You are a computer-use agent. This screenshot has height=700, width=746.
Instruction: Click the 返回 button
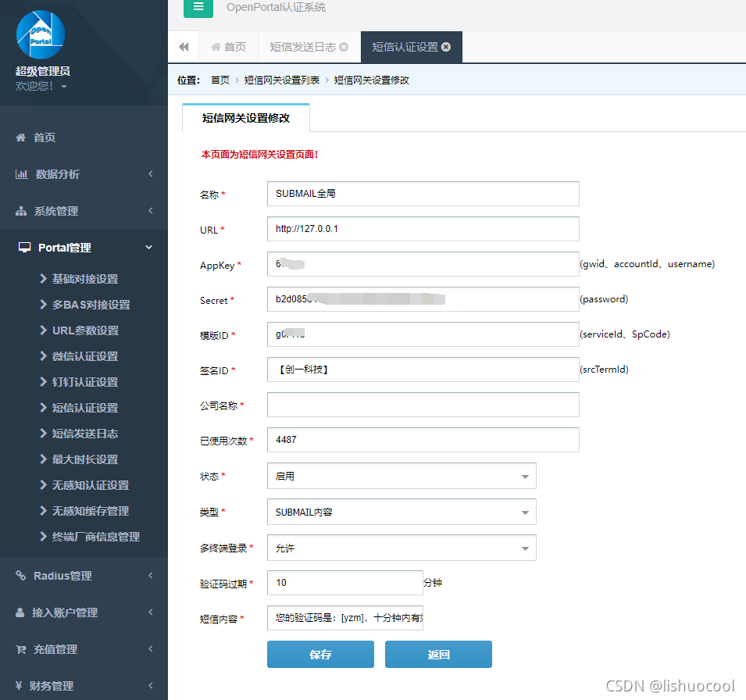[x=438, y=655]
